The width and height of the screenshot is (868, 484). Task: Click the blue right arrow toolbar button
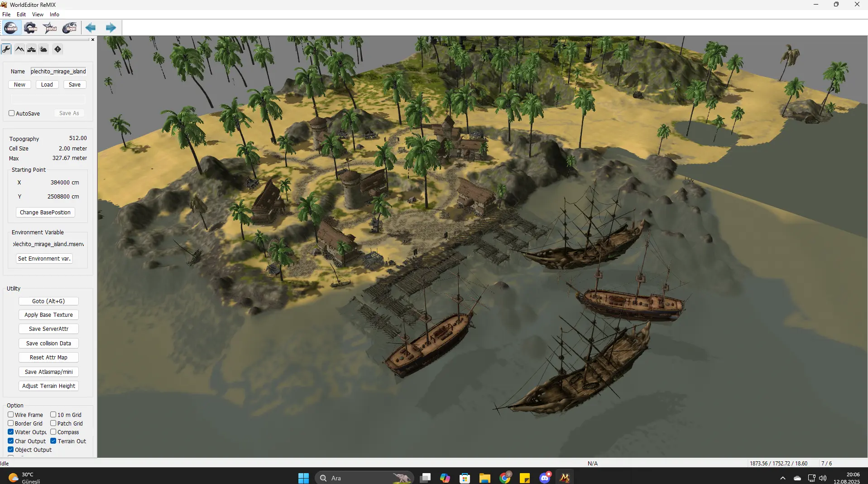click(x=110, y=28)
